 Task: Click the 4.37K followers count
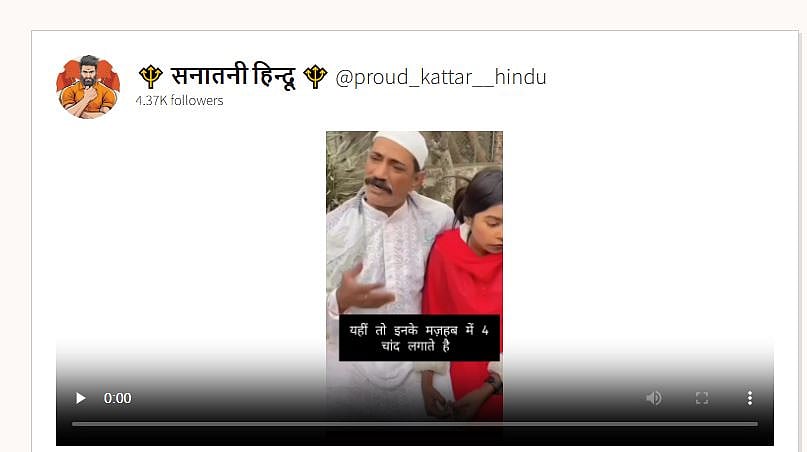coord(180,100)
